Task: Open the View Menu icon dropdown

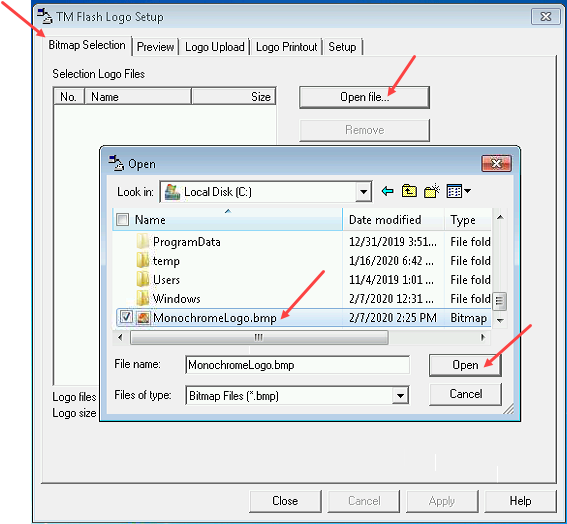Action: (459, 191)
